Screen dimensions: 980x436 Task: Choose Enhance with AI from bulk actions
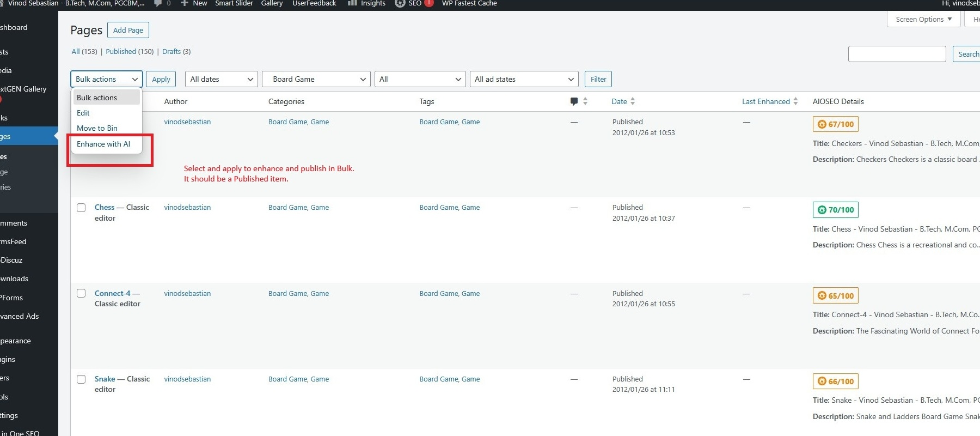click(103, 144)
